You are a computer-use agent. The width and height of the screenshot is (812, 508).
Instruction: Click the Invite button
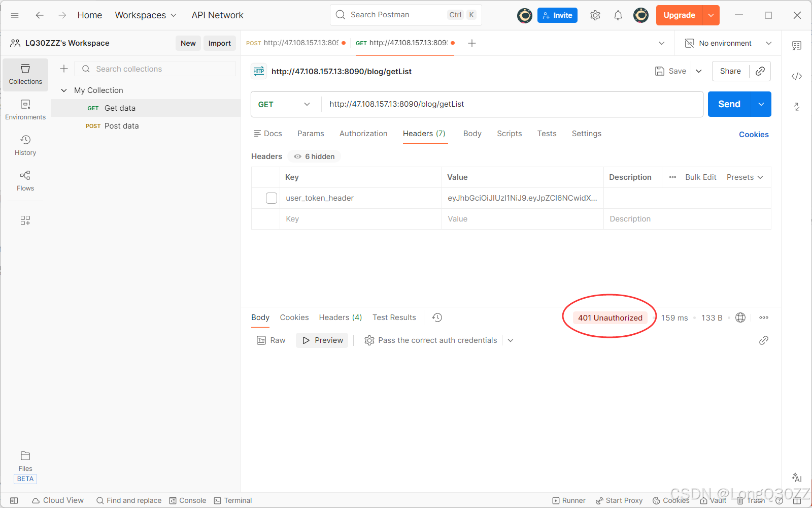557,15
